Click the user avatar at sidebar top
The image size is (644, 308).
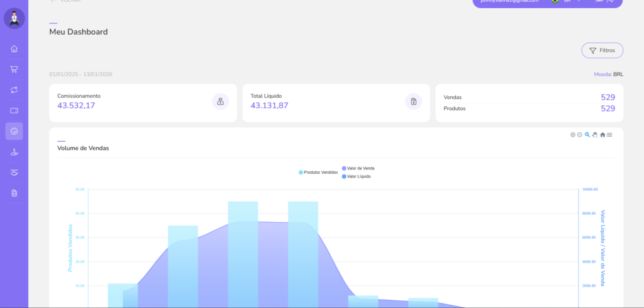tap(14, 18)
